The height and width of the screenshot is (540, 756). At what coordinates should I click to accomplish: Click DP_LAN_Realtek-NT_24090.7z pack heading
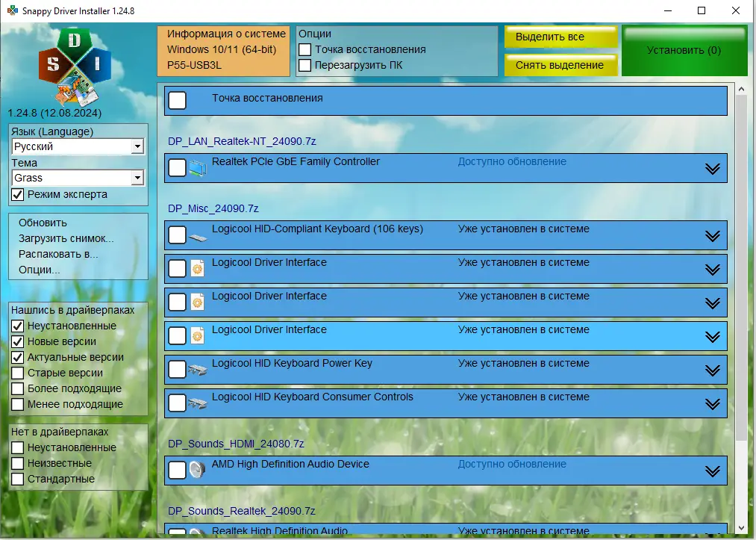coord(242,141)
